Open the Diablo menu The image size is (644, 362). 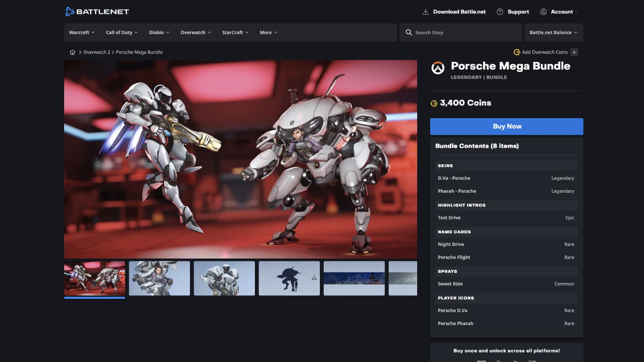(159, 32)
